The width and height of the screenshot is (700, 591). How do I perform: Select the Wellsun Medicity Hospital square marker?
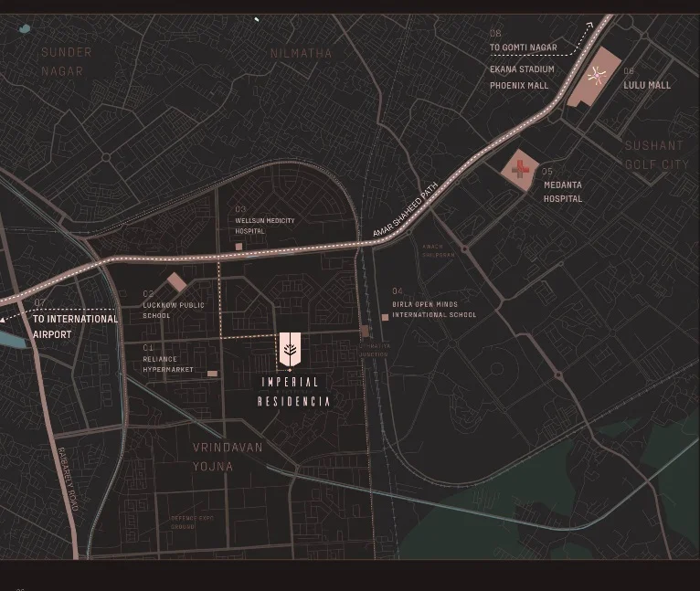pyautogui.click(x=239, y=247)
